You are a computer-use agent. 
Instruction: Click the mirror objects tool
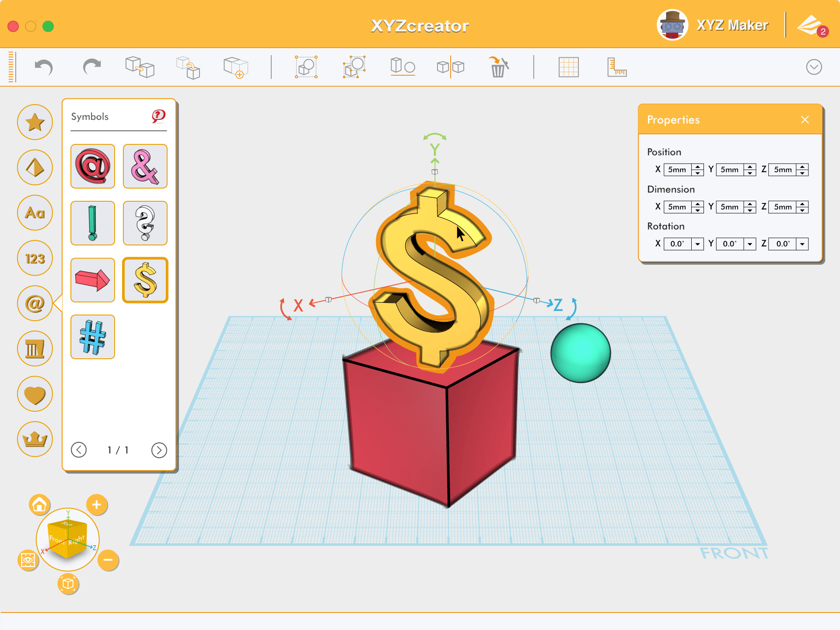pos(450,67)
